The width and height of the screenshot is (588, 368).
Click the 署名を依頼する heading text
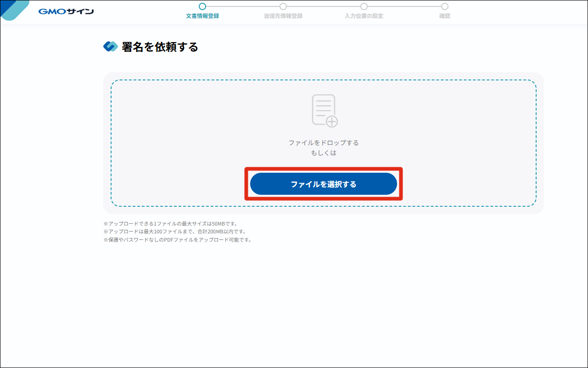click(160, 47)
